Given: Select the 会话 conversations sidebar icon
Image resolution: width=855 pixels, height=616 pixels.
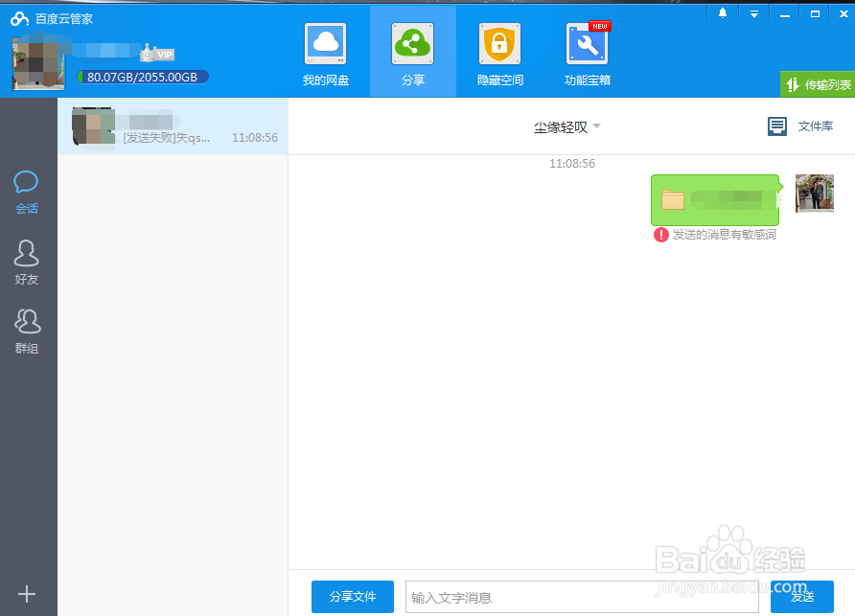Looking at the screenshot, I should point(26,189).
